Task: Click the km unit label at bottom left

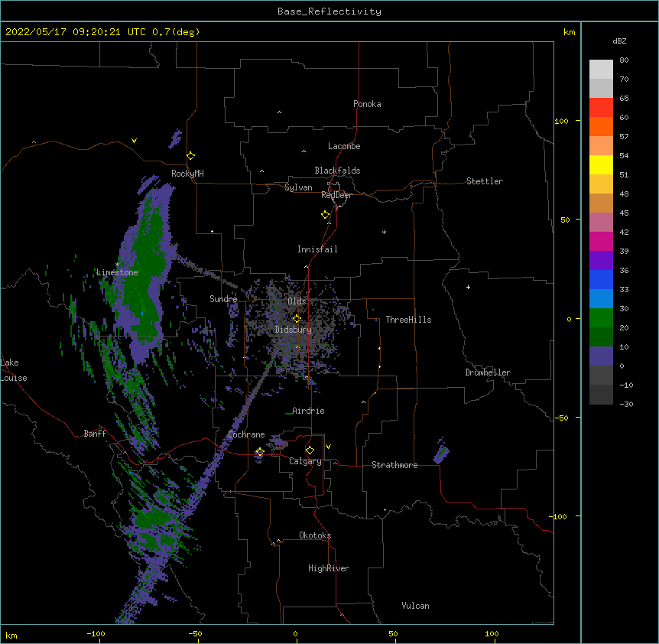Action: [x=11, y=636]
